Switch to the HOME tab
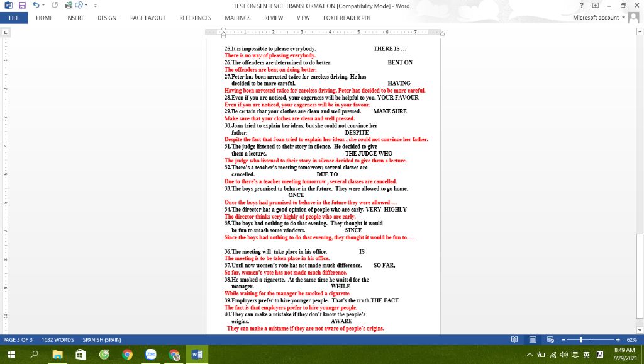Screen dimensions: 644x364 (45, 18)
